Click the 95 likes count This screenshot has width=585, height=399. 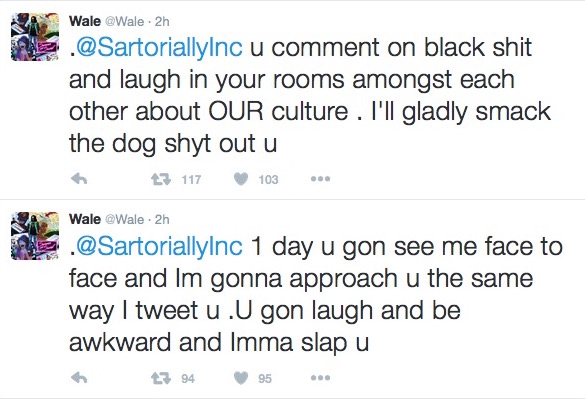pos(265,378)
